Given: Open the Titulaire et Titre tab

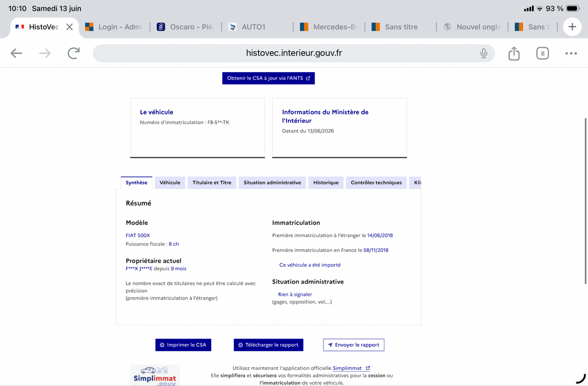Looking at the screenshot, I should coord(212,183).
